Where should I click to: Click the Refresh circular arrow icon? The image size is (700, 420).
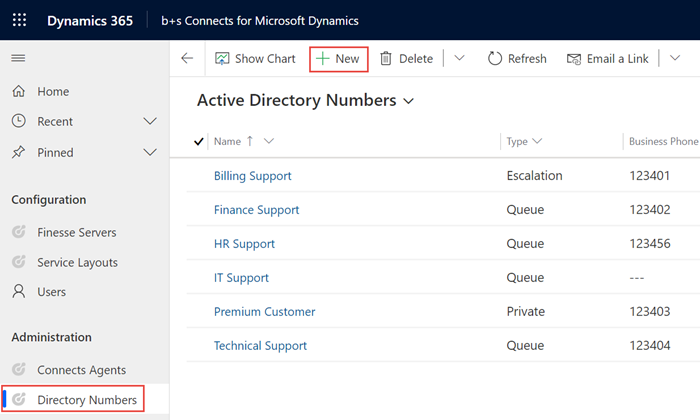(x=495, y=58)
